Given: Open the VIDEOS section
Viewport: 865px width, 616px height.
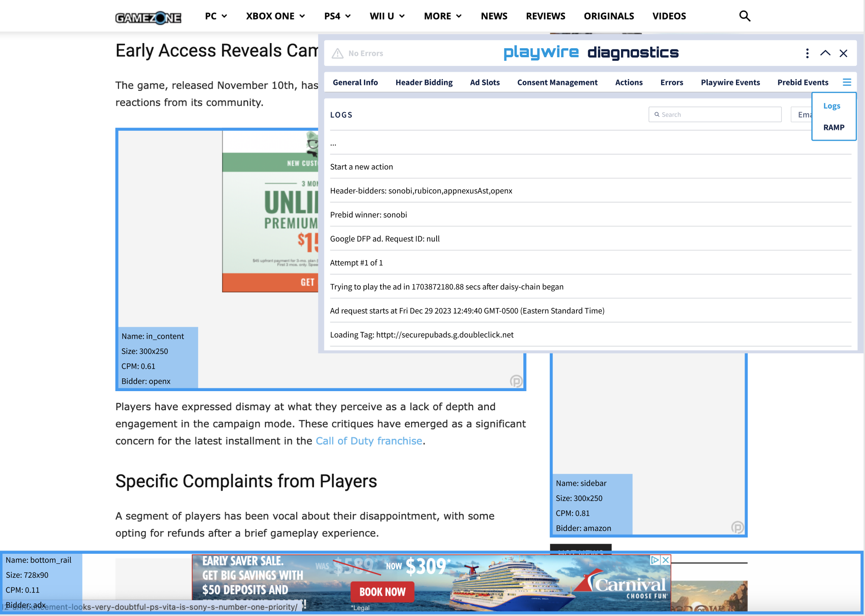Looking at the screenshot, I should click(669, 16).
